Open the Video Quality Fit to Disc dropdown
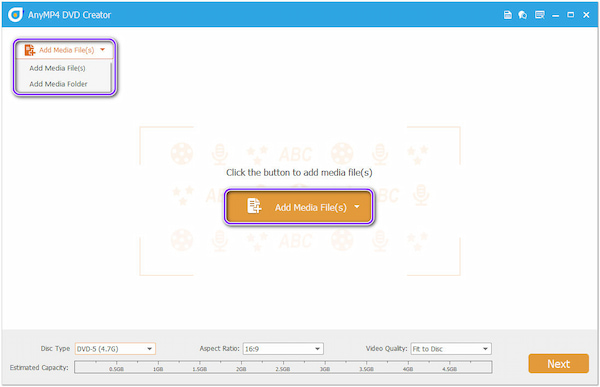Image resolution: width=600 pixels, height=387 pixels. pos(451,349)
